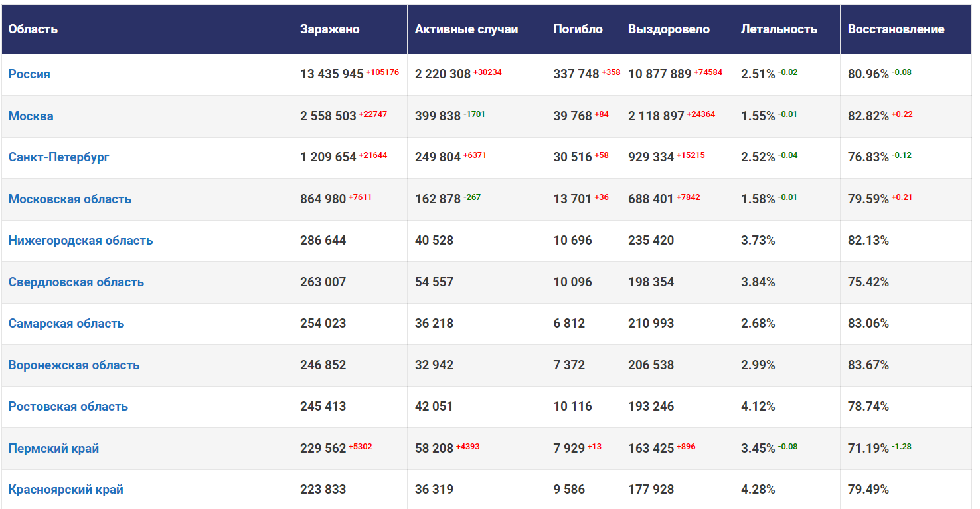
Task: Sort by the Выздоровело column header
Action: 669,29
